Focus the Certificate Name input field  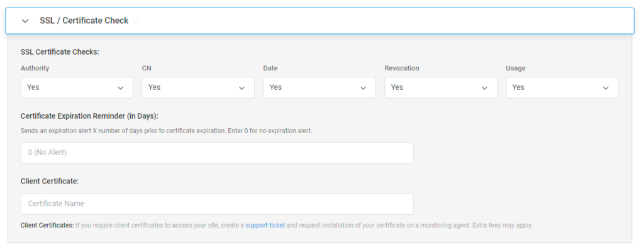(217, 204)
